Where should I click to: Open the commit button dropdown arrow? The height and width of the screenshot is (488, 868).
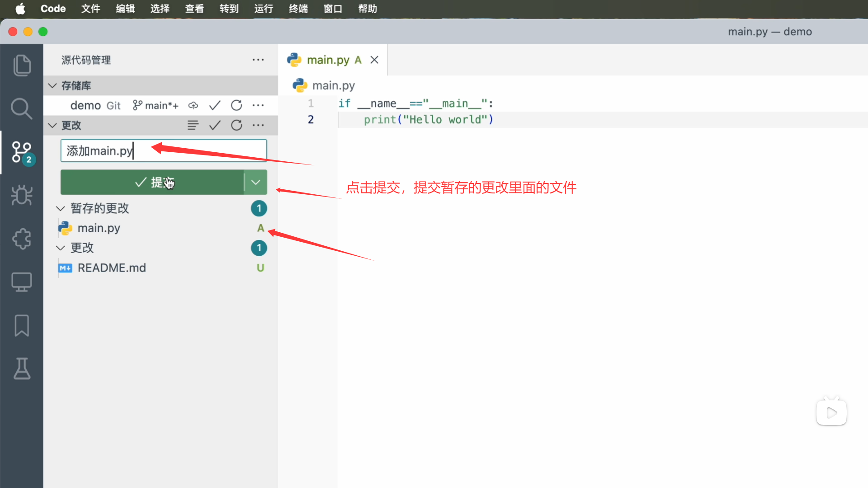(x=255, y=182)
